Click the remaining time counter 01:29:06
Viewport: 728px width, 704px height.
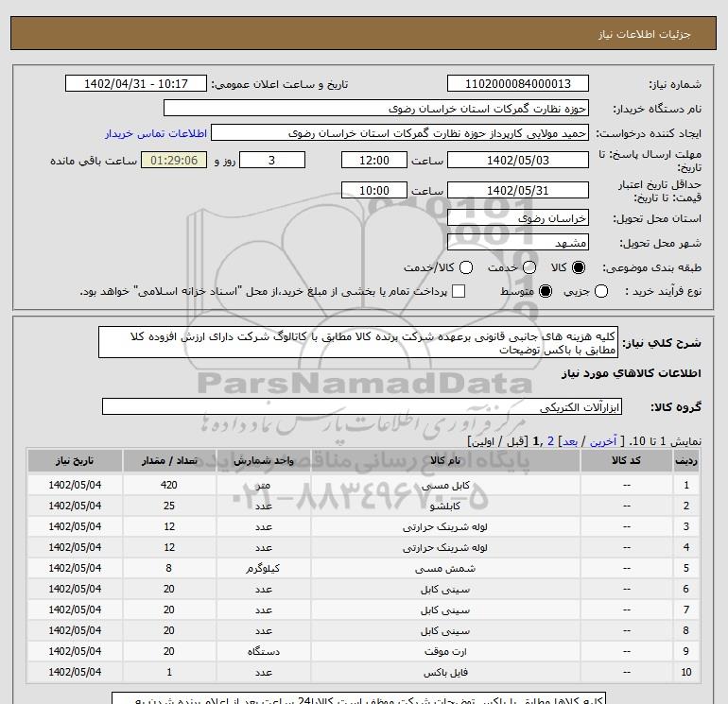point(174,160)
